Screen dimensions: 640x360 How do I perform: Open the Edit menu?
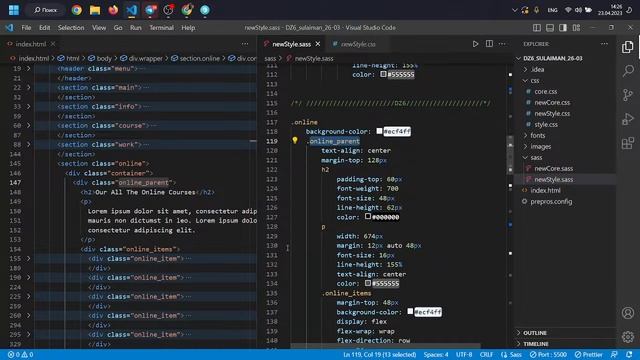pos(44,28)
